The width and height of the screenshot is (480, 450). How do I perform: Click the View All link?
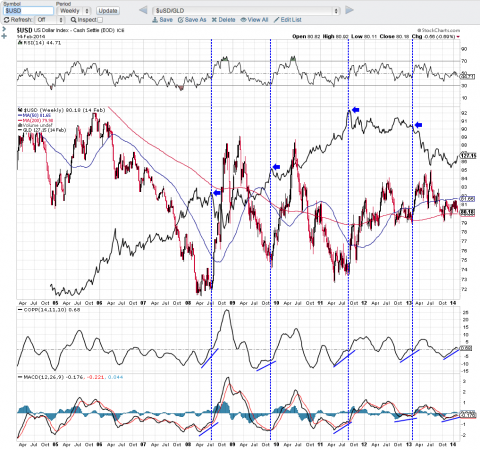(254, 20)
